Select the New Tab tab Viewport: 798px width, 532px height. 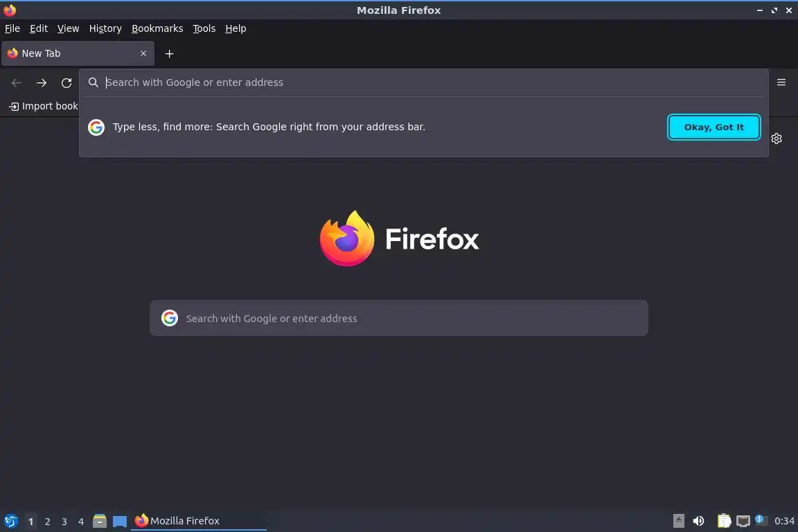pos(78,53)
